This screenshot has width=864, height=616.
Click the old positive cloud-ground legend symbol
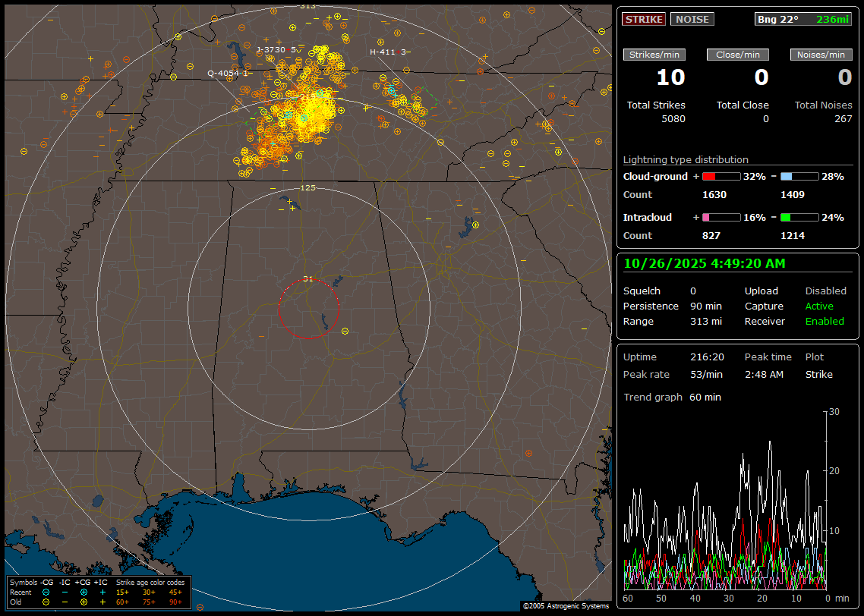pyautogui.click(x=84, y=602)
